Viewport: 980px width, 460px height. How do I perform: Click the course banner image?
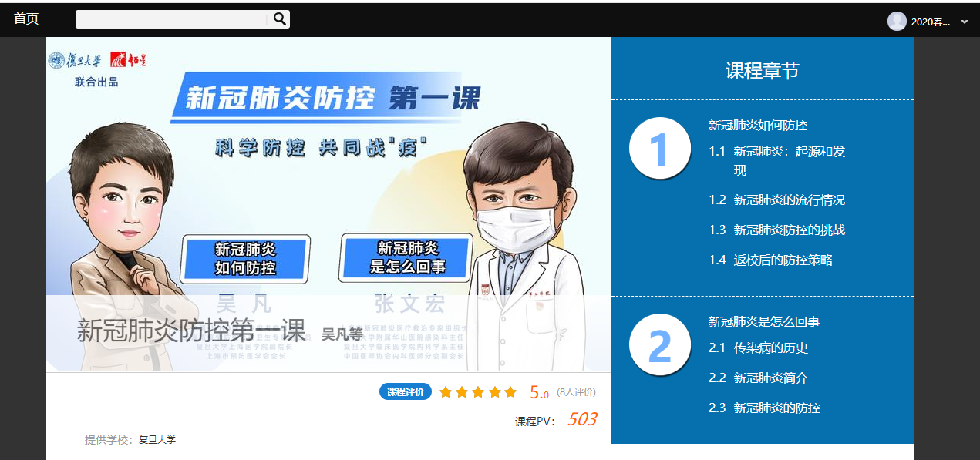pos(328,204)
